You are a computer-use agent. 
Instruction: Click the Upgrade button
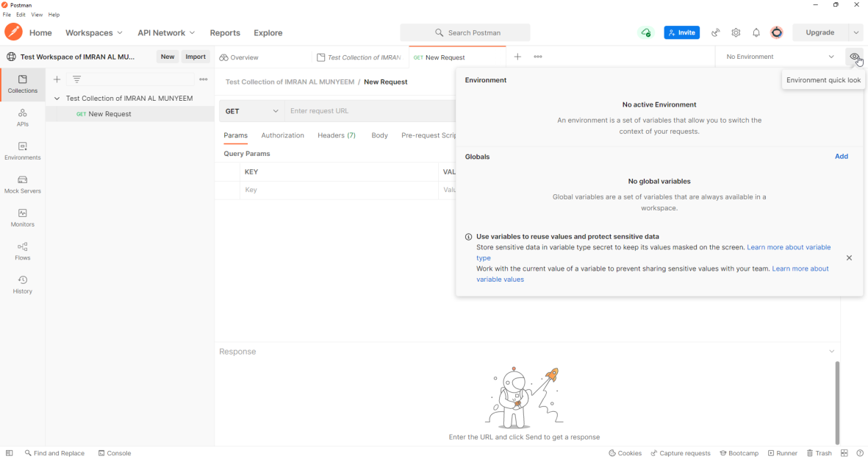pyautogui.click(x=819, y=32)
